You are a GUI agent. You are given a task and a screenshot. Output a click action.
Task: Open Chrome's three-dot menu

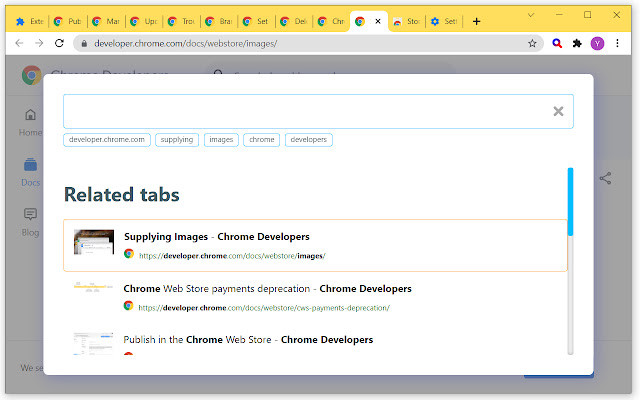617,43
